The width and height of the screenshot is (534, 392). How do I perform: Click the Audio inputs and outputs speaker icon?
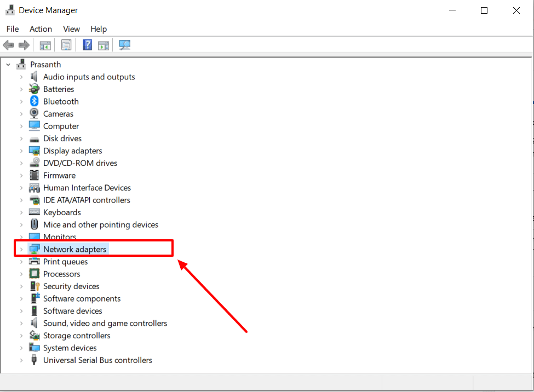(x=34, y=77)
